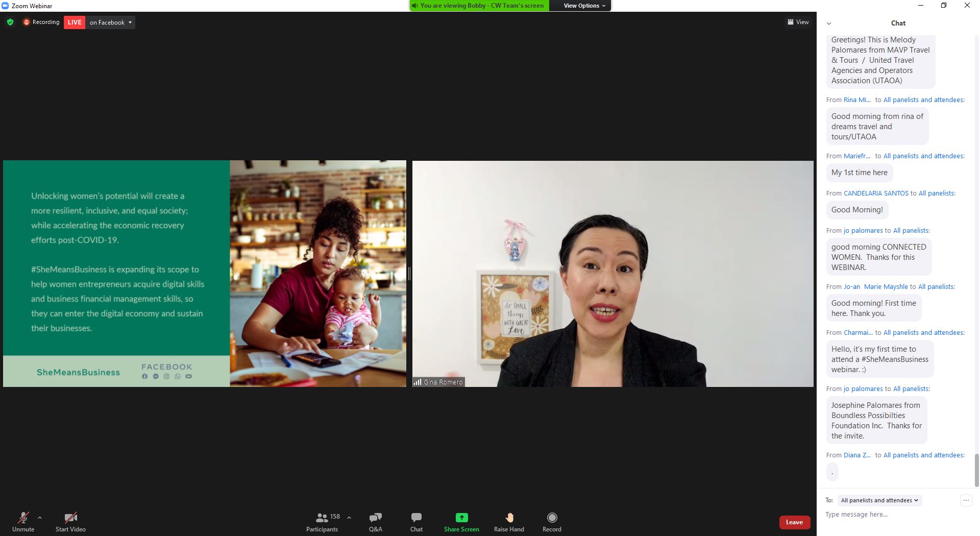Click the shared screen slide thumbnail
Viewport: 980px width, 536px height.
205,274
